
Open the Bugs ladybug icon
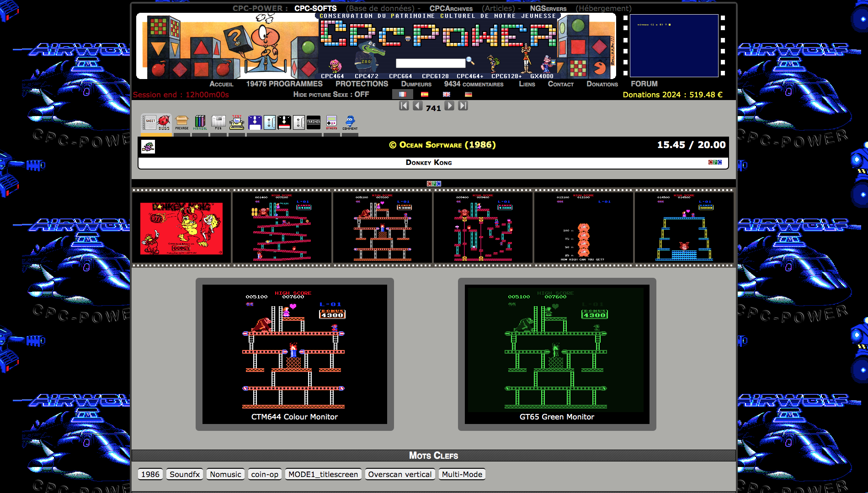coord(164,122)
